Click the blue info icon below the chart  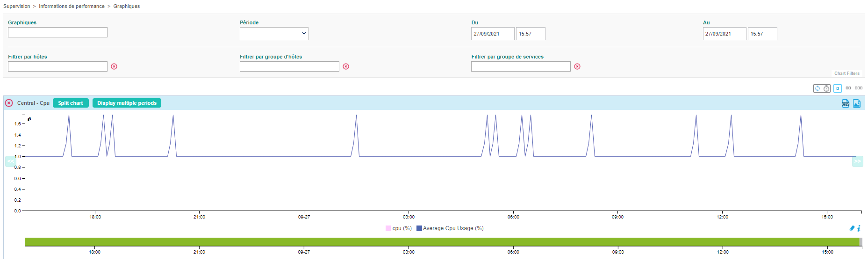point(859,228)
